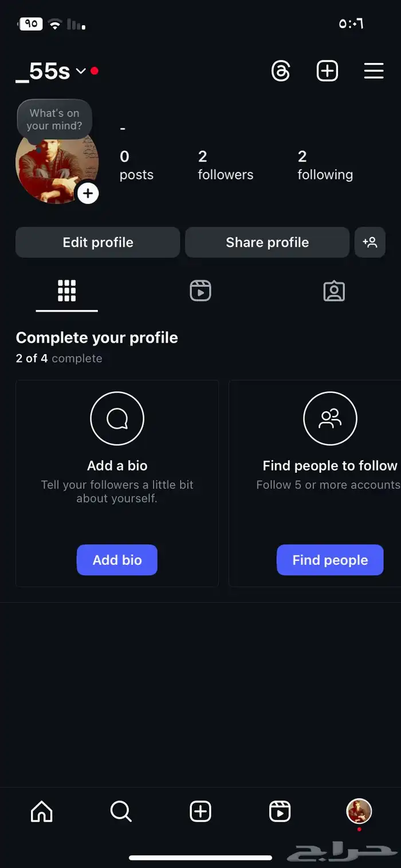Click the Find people button

pyautogui.click(x=330, y=560)
